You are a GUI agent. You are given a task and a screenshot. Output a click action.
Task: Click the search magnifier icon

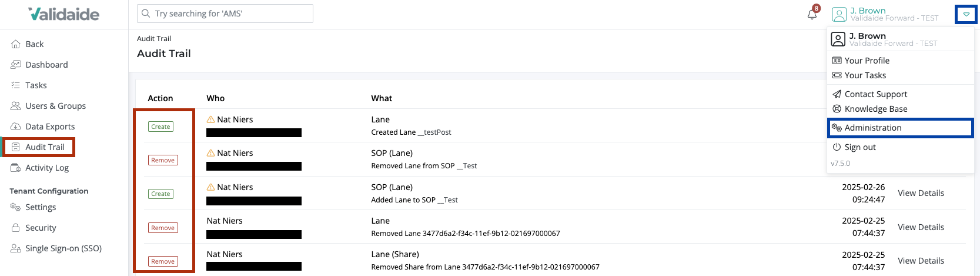pyautogui.click(x=146, y=14)
